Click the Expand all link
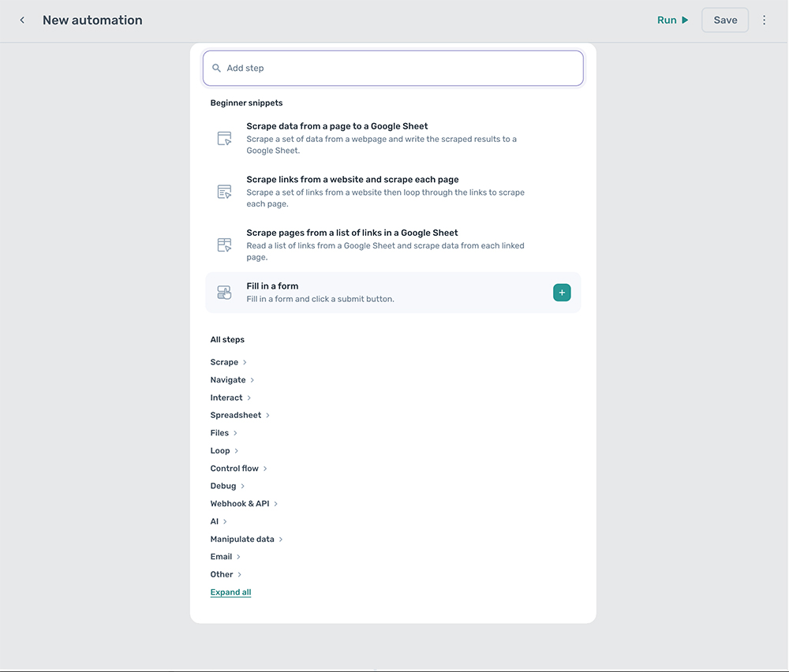Image resolution: width=789 pixels, height=672 pixels. click(230, 592)
